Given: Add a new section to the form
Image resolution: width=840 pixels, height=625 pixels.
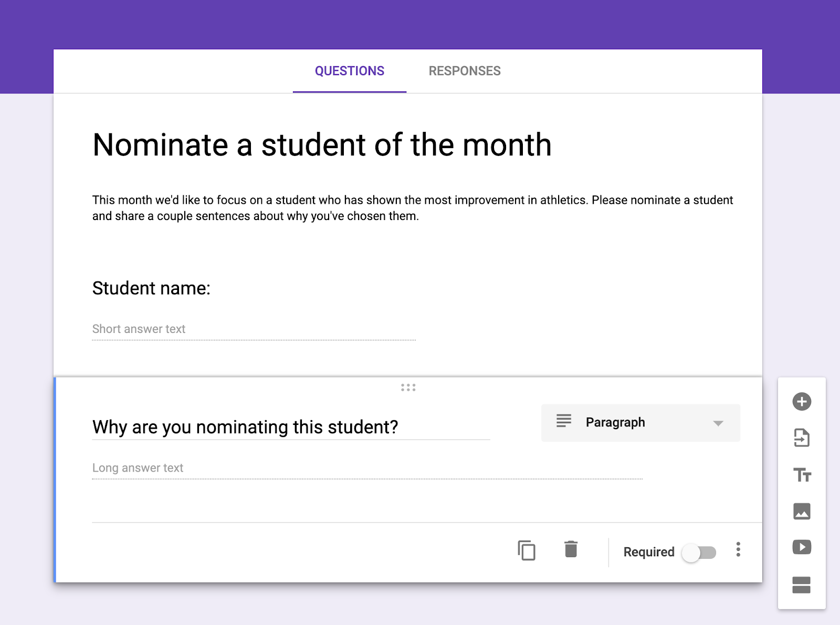Looking at the screenshot, I should (x=802, y=585).
